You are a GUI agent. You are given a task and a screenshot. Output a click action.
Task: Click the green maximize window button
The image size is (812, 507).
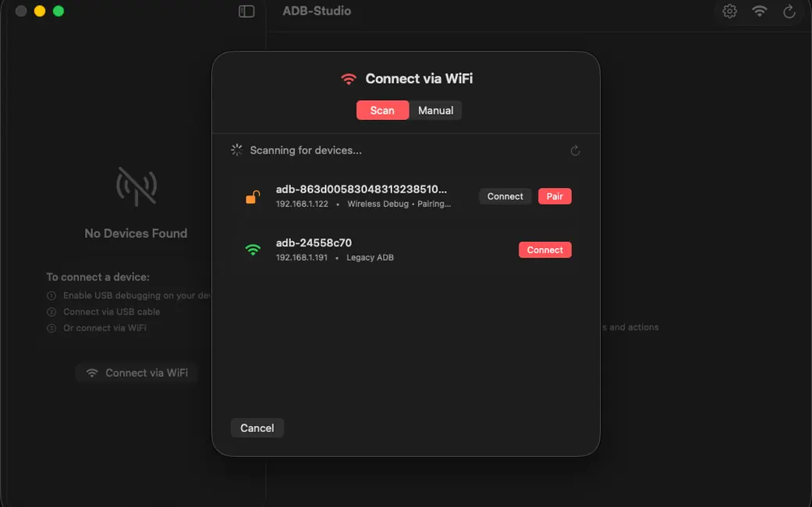[x=59, y=11]
